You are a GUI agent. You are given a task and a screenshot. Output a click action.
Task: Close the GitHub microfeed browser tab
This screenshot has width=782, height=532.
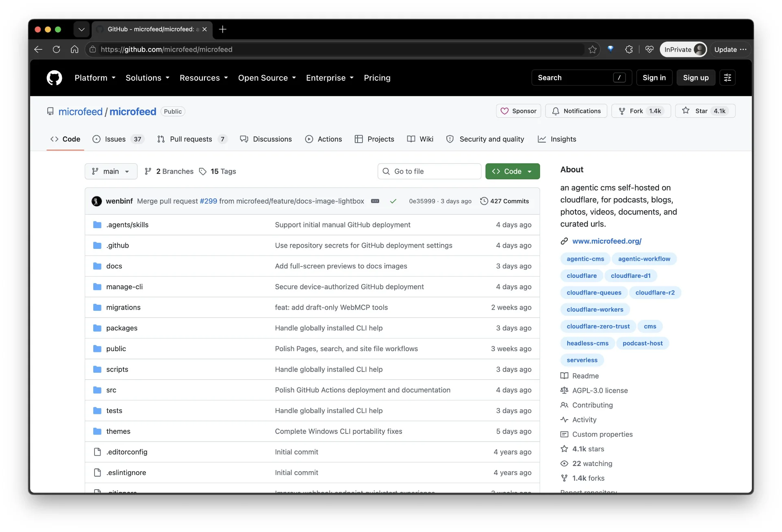pos(204,29)
